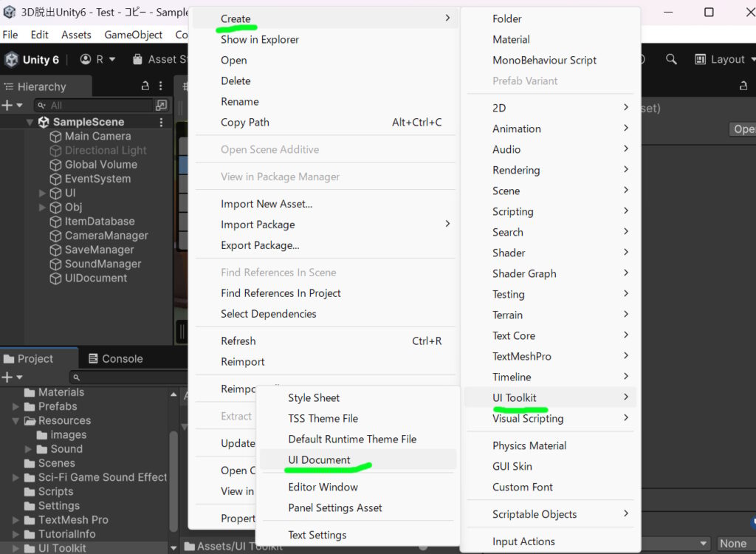Screen dimensions: 756x554
Task: Toggle the Inspector lock icon
Action: 743,86
